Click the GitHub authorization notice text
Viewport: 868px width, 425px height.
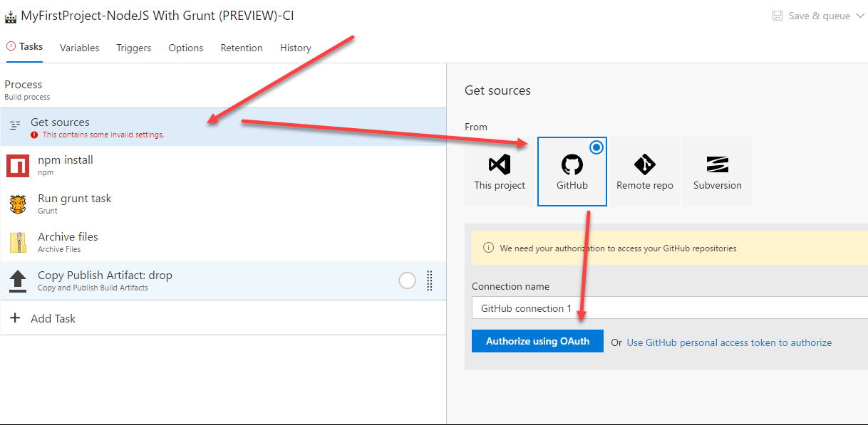(x=619, y=248)
